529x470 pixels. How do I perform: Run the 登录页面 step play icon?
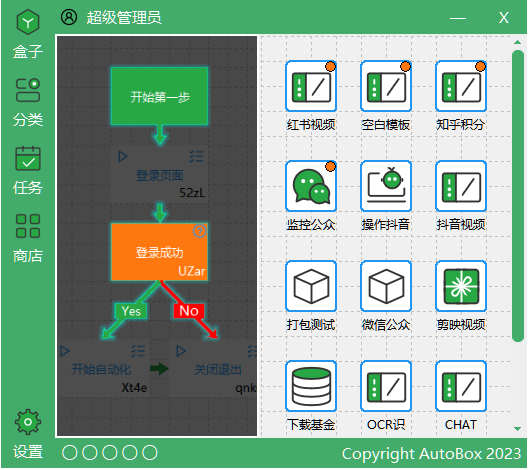point(123,157)
